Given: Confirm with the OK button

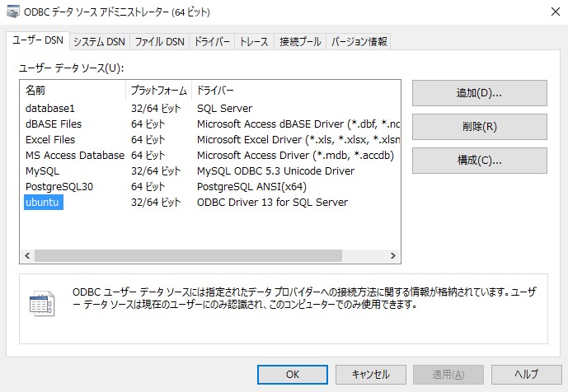Looking at the screenshot, I should tap(293, 374).
